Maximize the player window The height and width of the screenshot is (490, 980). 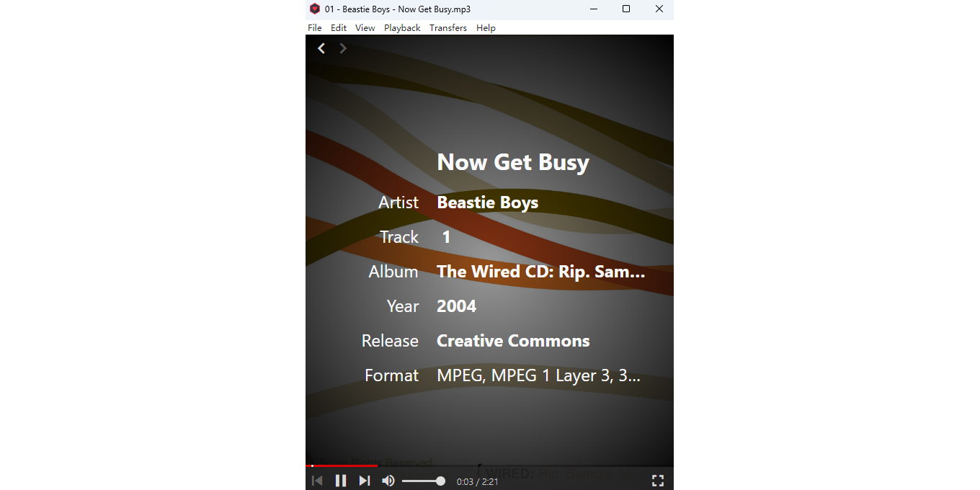[626, 9]
